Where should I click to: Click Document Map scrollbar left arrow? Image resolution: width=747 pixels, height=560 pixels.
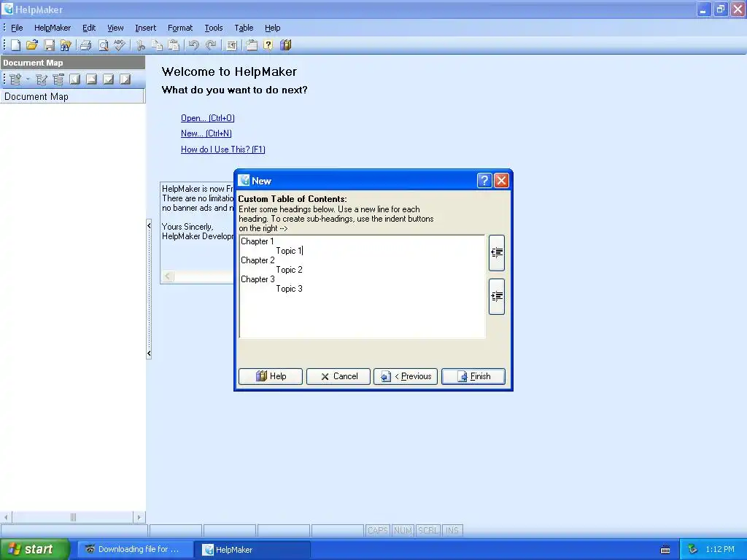tap(6, 517)
